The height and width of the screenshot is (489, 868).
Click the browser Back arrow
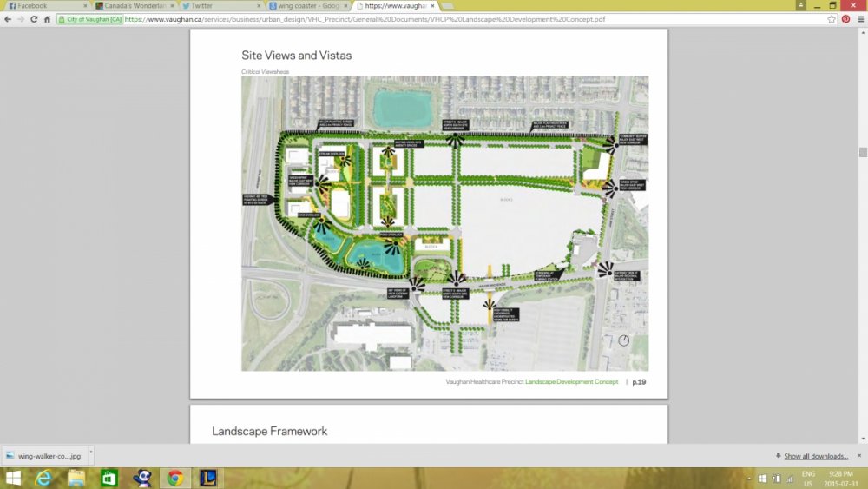(9, 18)
